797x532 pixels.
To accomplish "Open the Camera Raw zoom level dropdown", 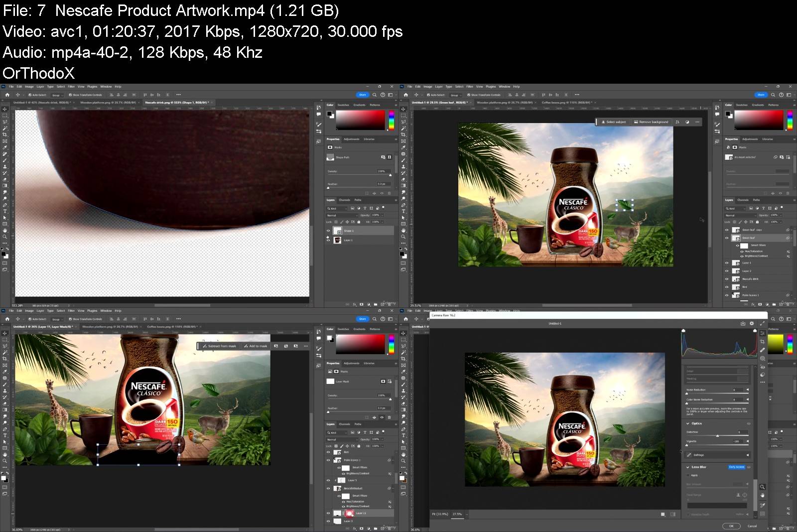I will click(x=467, y=514).
